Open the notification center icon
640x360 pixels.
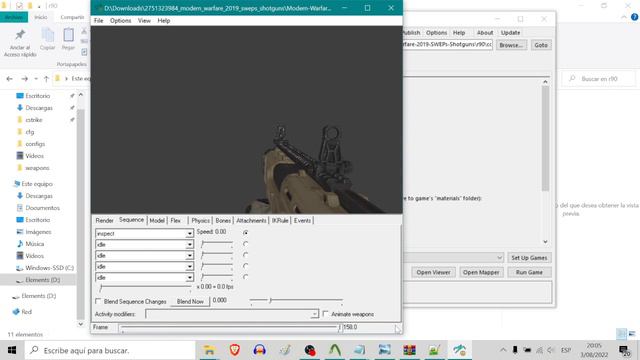pyautogui.click(x=624, y=350)
